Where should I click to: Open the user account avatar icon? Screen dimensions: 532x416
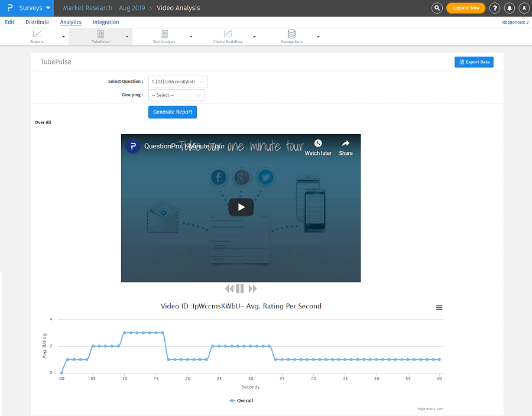523,8
